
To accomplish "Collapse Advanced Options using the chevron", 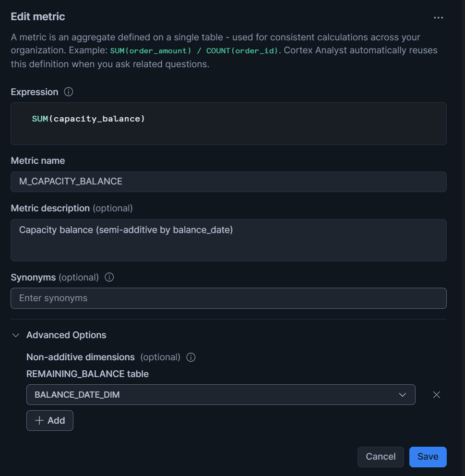I will [x=16, y=335].
